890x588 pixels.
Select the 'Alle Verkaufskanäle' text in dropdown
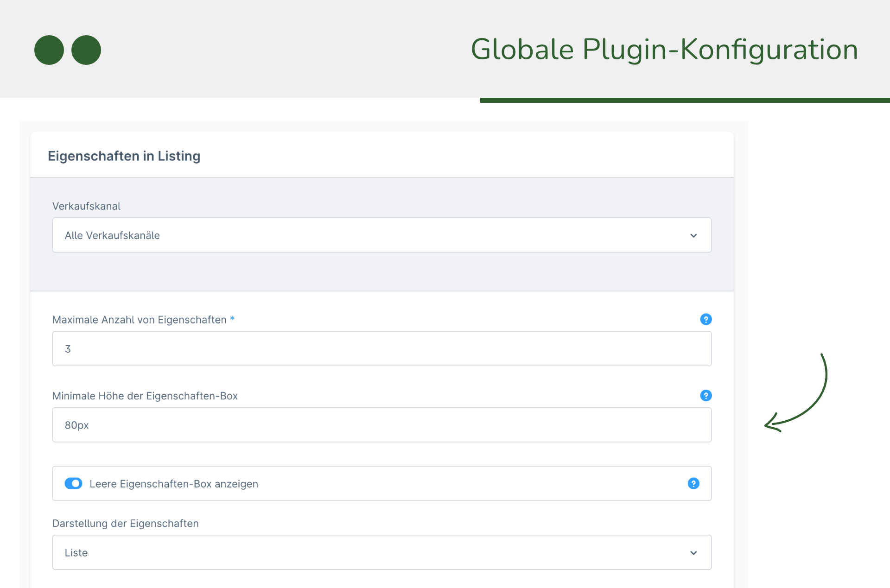112,236
